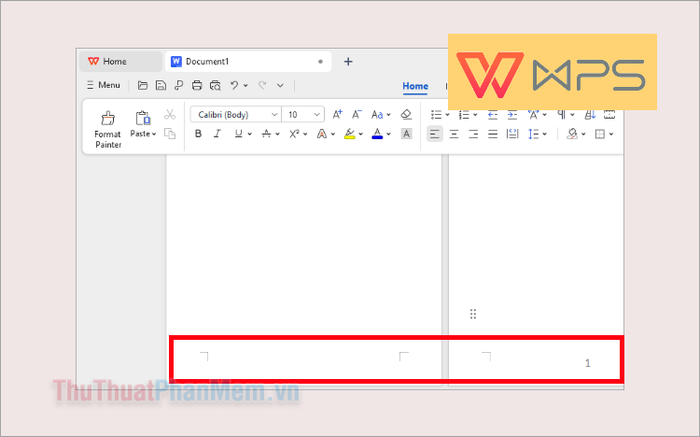Toggle underline formatting
The image size is (700, 437).
[238, 133]
